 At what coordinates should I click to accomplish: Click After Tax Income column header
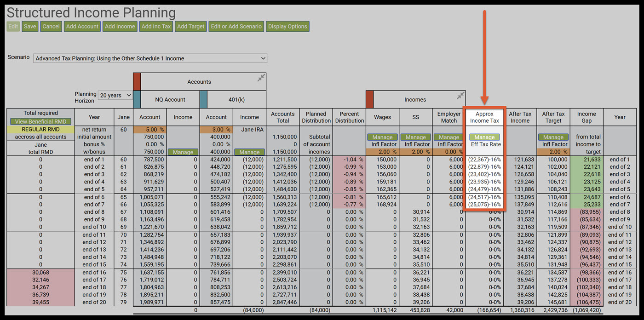coord(520,117)
